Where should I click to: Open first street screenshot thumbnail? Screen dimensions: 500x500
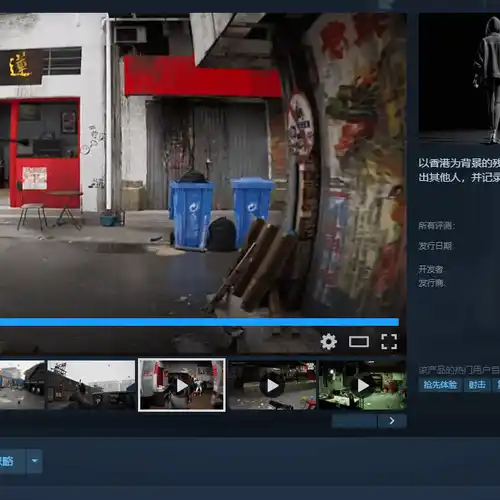tap(22, 385)
